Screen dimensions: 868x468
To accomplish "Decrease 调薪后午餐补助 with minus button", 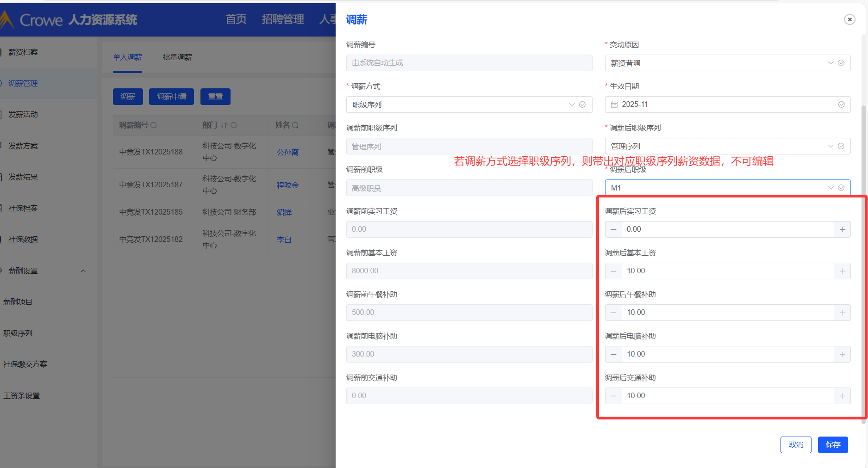I will pos(613,313).
